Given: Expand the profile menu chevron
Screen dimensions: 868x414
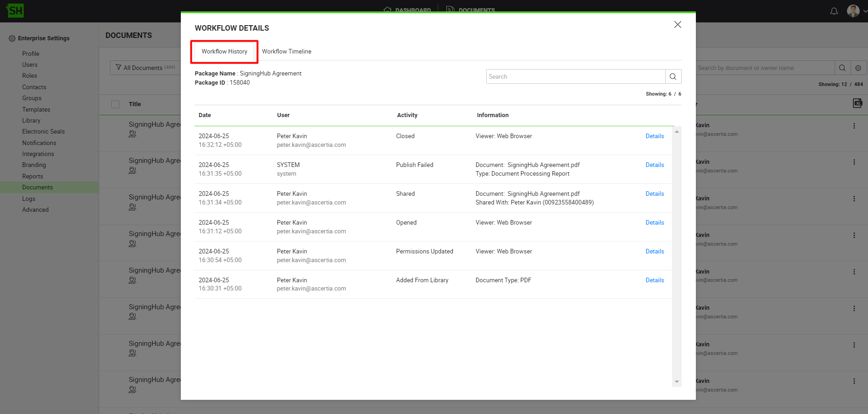Looking at the screenshot, I should [864, 11].
